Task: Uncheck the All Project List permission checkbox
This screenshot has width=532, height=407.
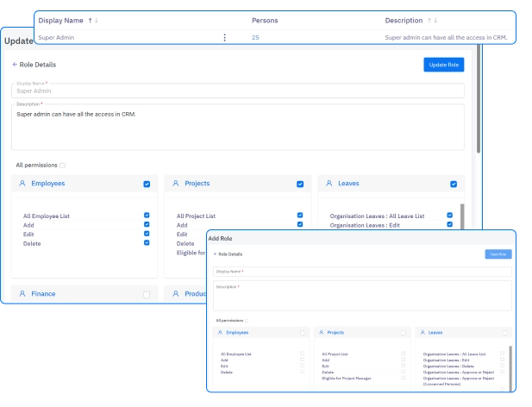Action: pos(300,216)
